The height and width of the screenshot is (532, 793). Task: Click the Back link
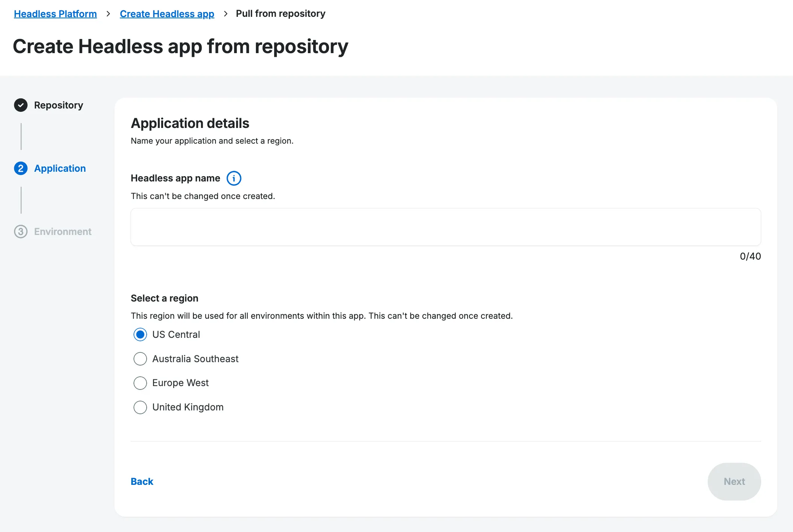click(x=142, y=481)
